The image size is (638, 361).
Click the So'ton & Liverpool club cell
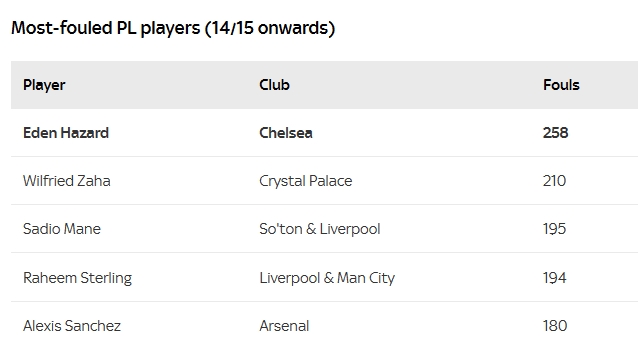pyautogui.click(x=319, y=229)
